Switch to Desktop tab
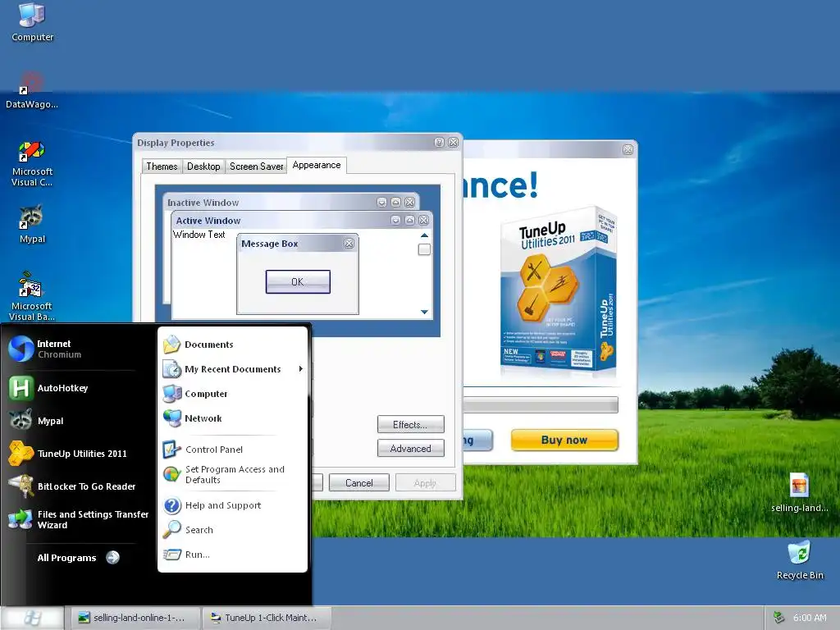 click(203, 167)
